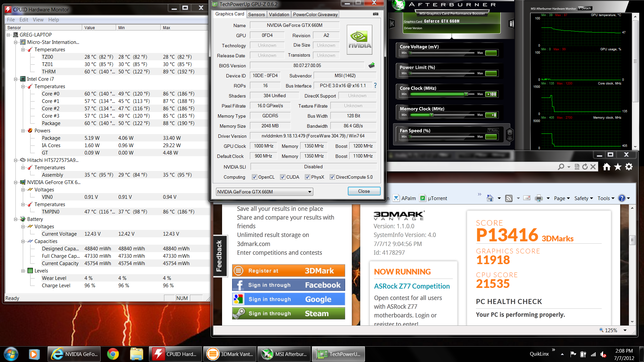Click the Close button in GPU-Z

pyautogui.click(x=364, y=191)
